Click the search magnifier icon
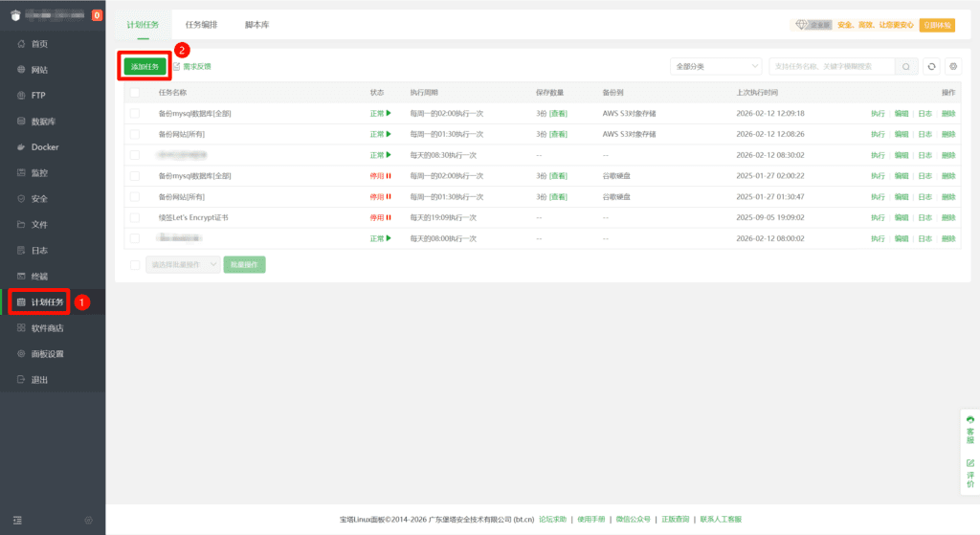The height and width of the screenshot is (535, 980). 907,66
